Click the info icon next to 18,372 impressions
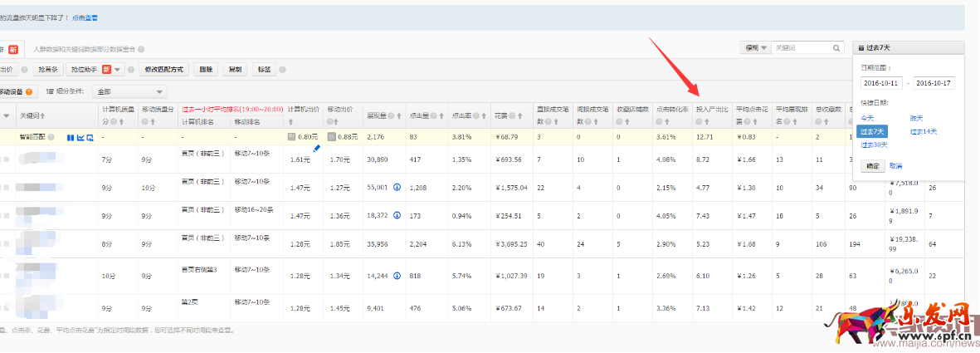 pyautogui.click(x=398, y=216)
